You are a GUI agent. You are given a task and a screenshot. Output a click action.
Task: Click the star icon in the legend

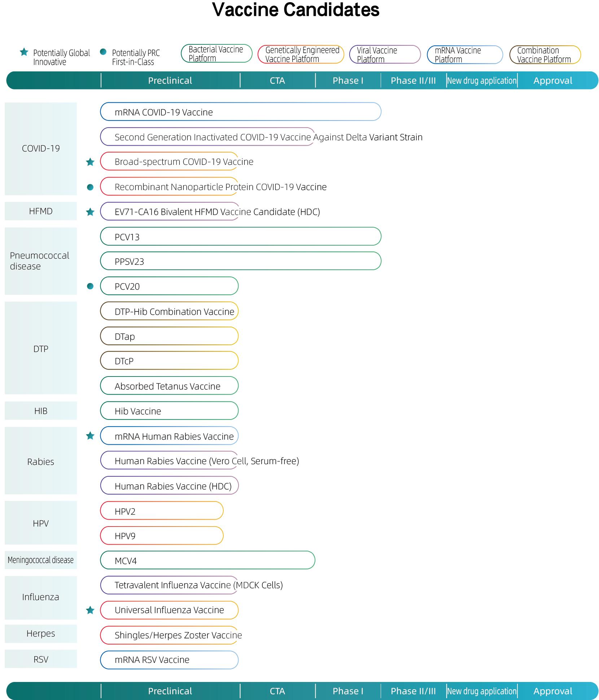24,52
